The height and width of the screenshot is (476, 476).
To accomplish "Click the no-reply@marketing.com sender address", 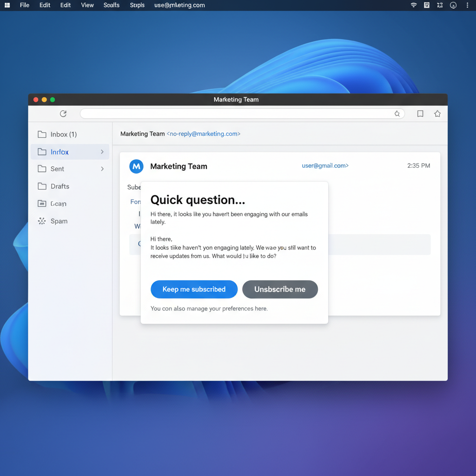I will tap(204, 134).
